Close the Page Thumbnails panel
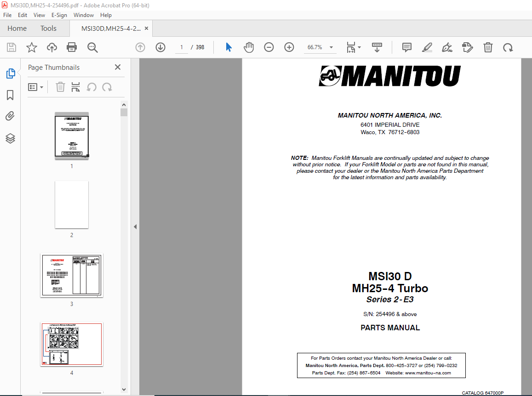 (x=118, y=67)
